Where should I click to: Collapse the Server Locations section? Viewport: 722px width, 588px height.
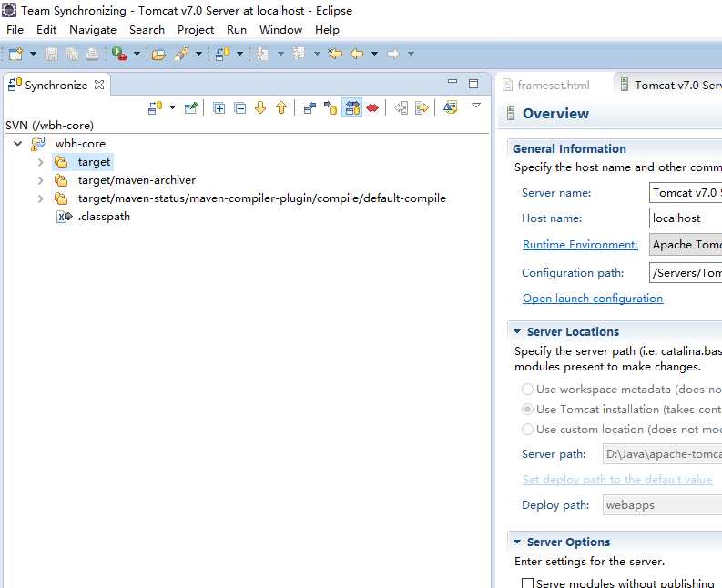(x=517, y=331)
